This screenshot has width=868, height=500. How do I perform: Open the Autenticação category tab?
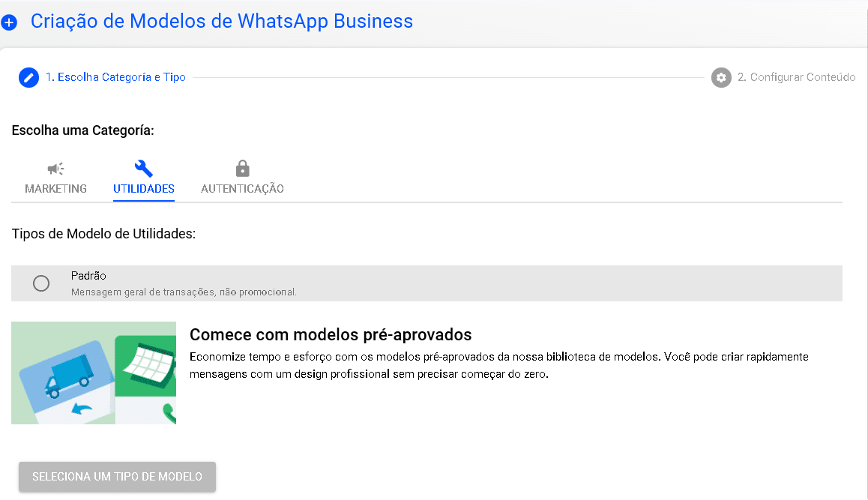point(241,178)
